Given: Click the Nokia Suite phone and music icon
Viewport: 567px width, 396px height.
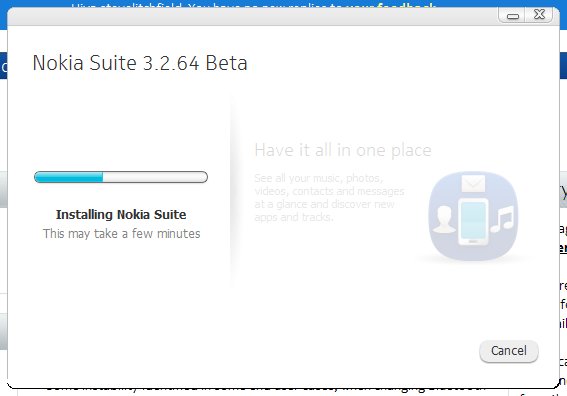Looking at the screenshot, I should tap(473, 216).
